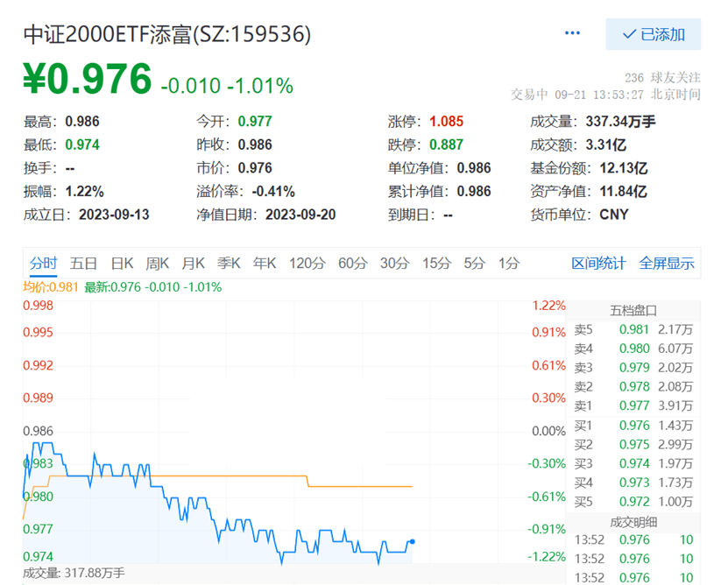The width and height of the screenshot is (728, 585).
Task: Click the current price ¥0.976
Action: coord(88,79)
